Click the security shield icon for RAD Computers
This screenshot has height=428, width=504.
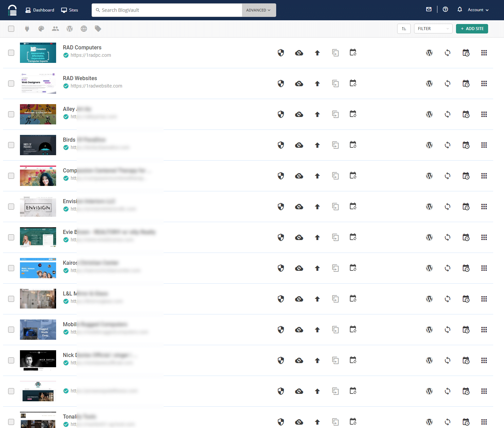[x=281, y=53]
